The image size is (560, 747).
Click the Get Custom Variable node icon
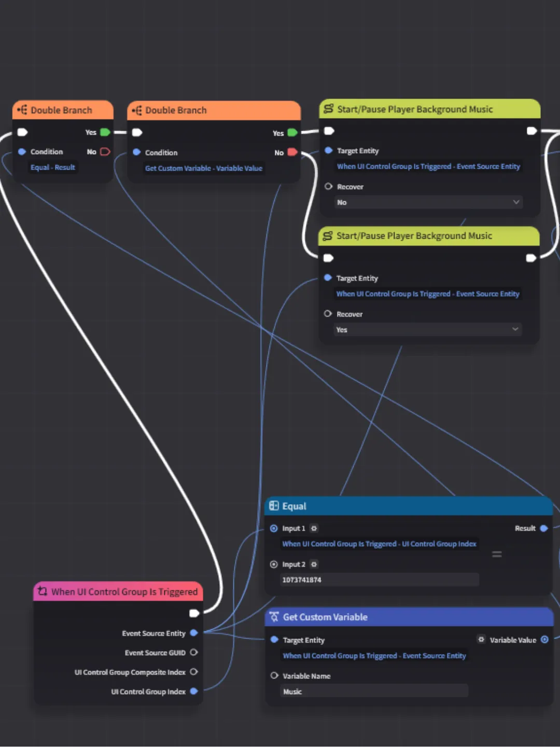274,617
